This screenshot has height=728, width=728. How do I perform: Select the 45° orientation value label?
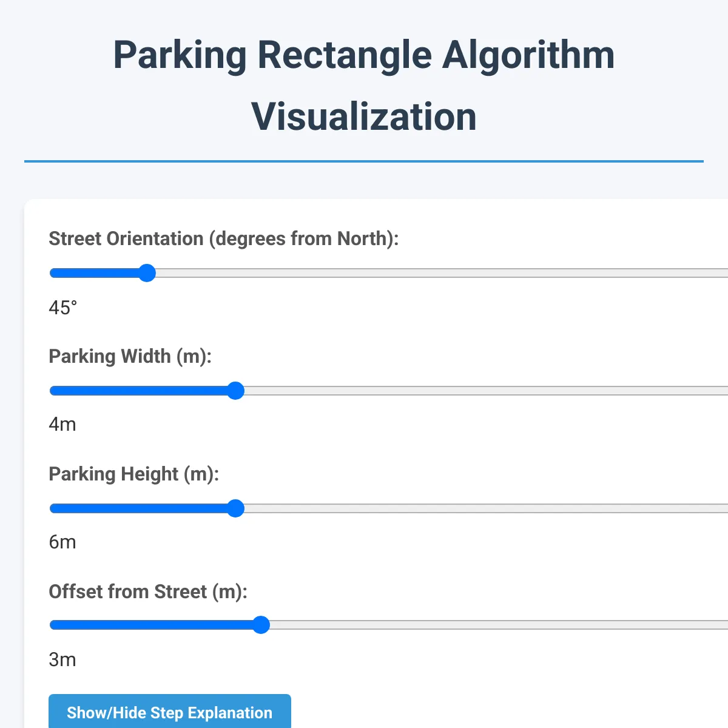62,308
